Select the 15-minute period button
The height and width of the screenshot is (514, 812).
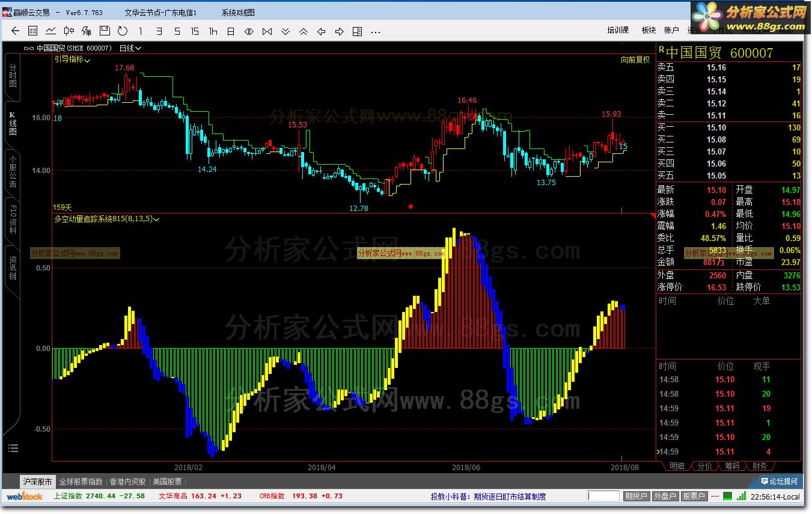(x=195, y=31)
